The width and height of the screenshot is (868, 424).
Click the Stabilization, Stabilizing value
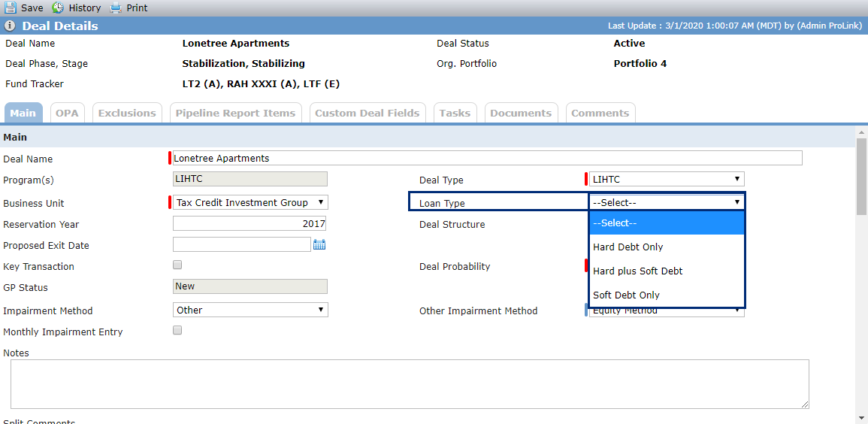[x=243, y=64]
